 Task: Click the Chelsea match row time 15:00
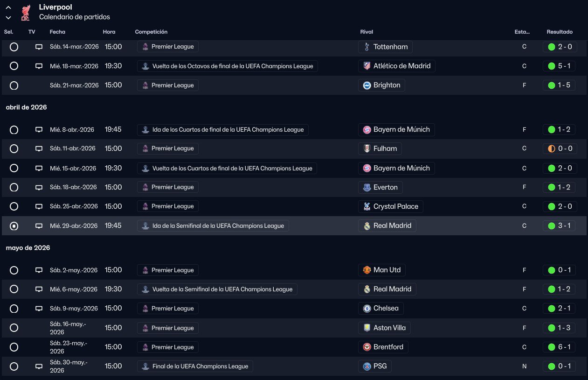tap(113, 309)
